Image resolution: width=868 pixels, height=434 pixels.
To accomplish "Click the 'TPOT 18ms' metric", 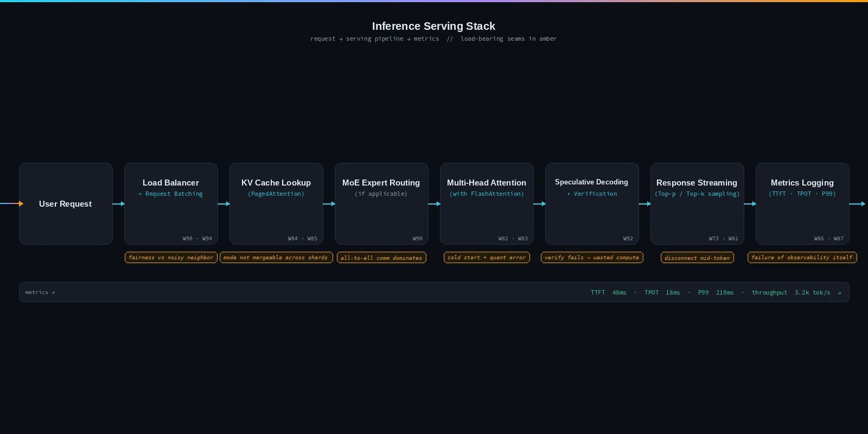I will (662, 292).
